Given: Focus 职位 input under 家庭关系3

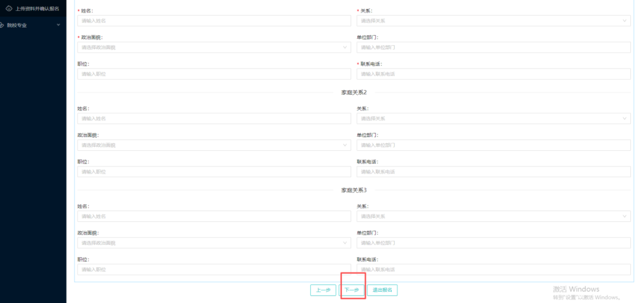Looking at the screenshot, I should 213,270.
